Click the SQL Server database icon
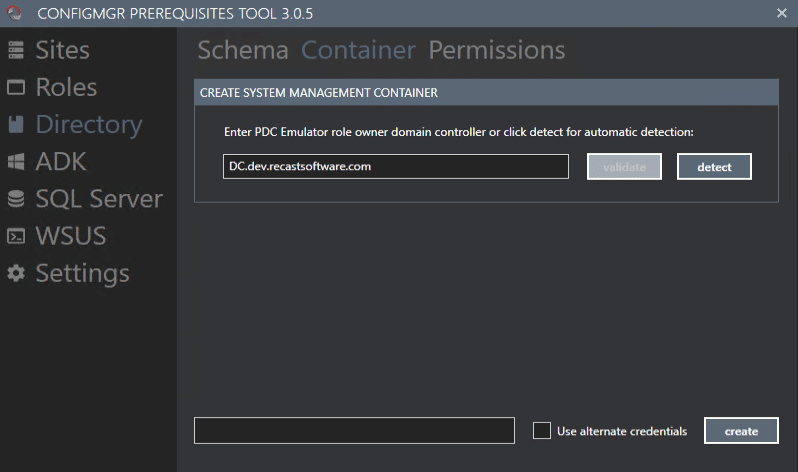798x472 pixels. click(16, 199)
